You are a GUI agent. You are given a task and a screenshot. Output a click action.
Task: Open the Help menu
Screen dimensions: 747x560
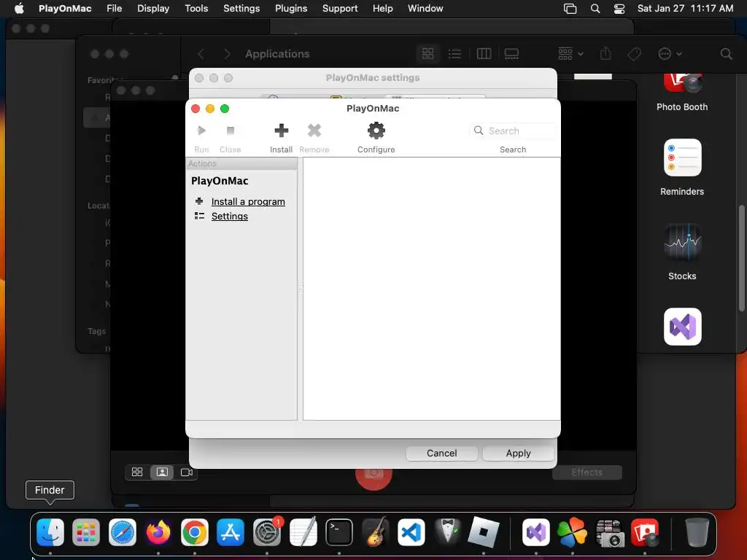pos(382,8)
